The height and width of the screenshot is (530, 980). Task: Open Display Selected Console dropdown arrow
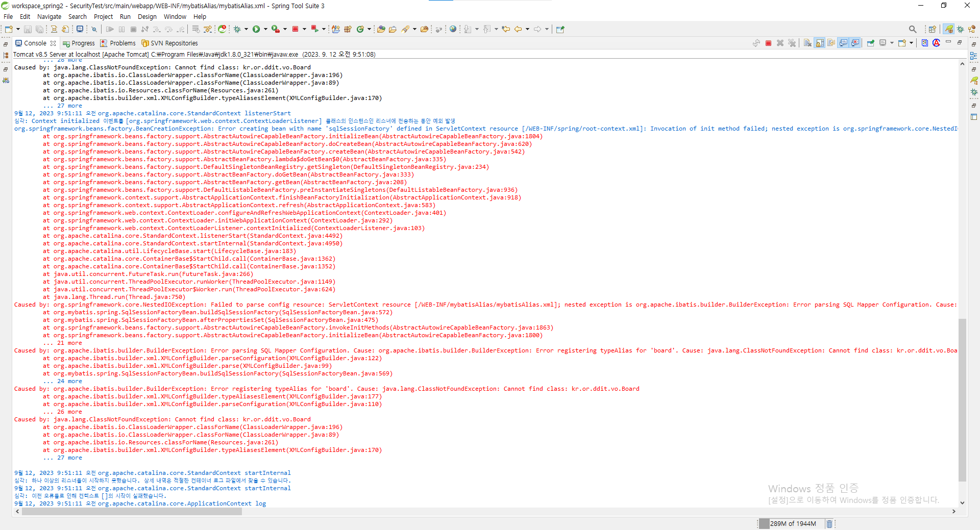point(892,43)
